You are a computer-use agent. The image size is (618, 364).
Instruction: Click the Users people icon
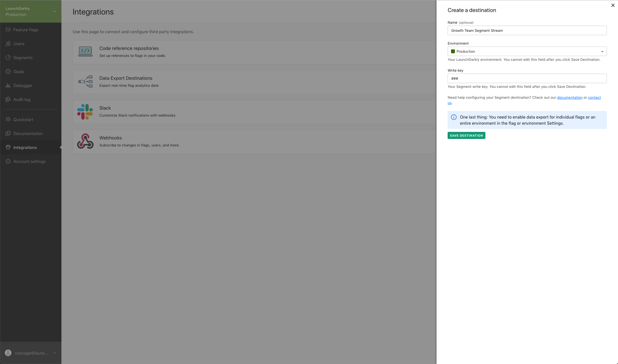pyautogui.click(x=8, y=44)
